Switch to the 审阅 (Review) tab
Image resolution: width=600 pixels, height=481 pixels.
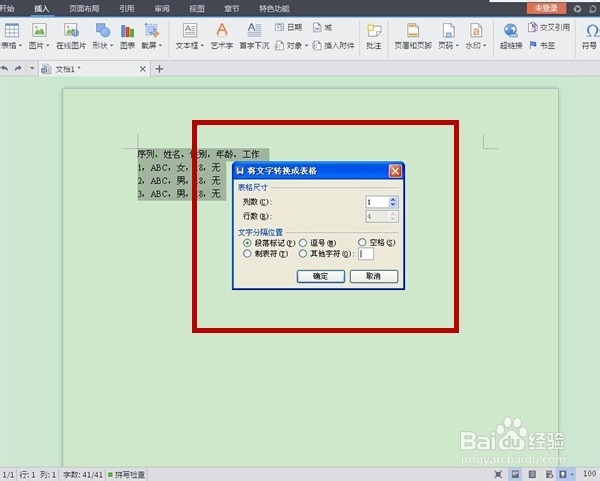click(x=162, y=8)
